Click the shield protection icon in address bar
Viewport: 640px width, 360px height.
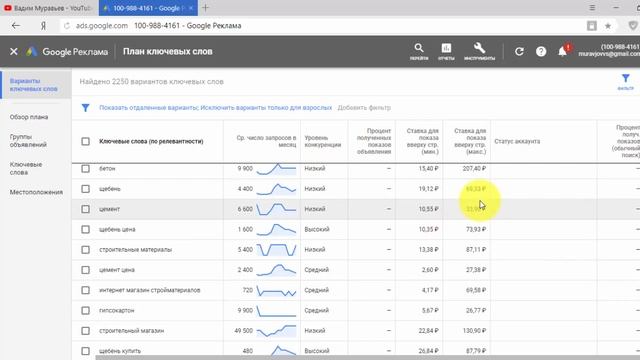(633, 26)
